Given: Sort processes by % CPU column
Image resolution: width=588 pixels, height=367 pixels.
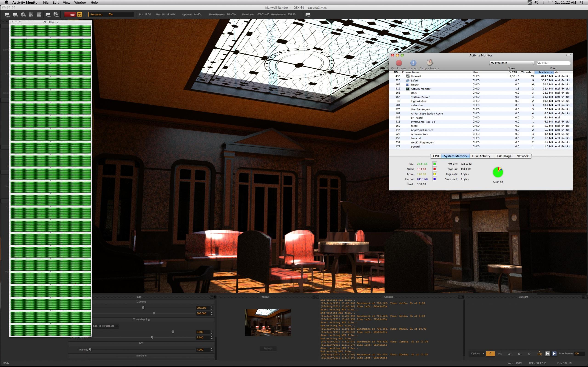Looking at the screenshot, I should (513, 72).
